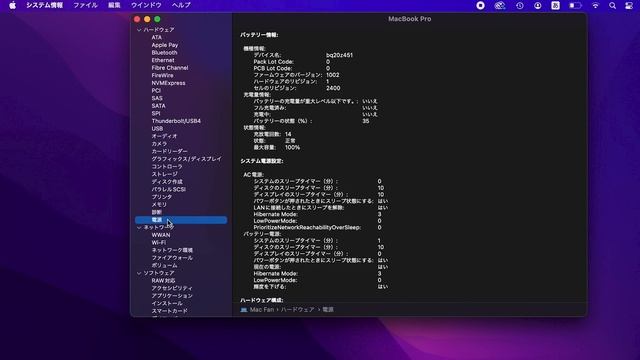Select Thunderbolt/USB4 in sidebar
640x360 pixels.
click(x=176, y=121)
